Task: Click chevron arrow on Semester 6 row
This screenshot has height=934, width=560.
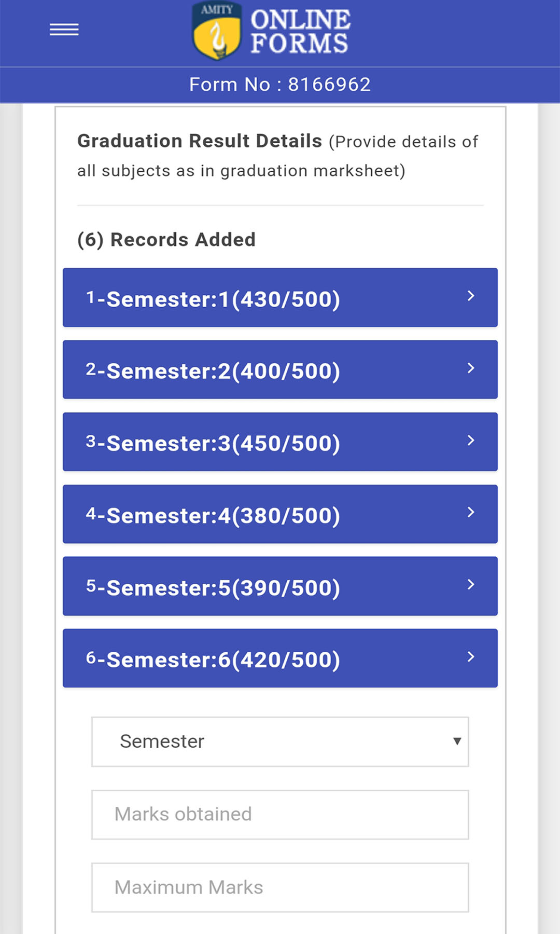Action: (470, 657)
